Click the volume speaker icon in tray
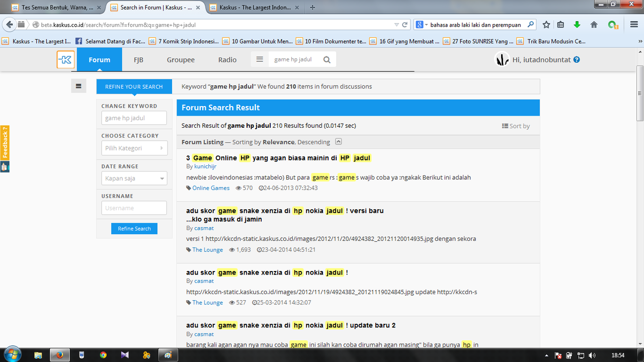 point(592,355)
